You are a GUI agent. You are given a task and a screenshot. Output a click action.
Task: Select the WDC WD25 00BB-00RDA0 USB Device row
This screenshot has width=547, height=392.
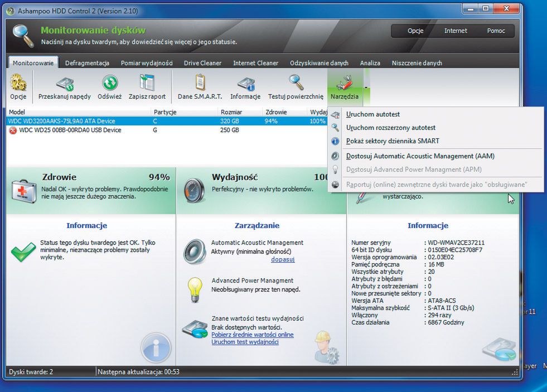click(x=167, y=130)
